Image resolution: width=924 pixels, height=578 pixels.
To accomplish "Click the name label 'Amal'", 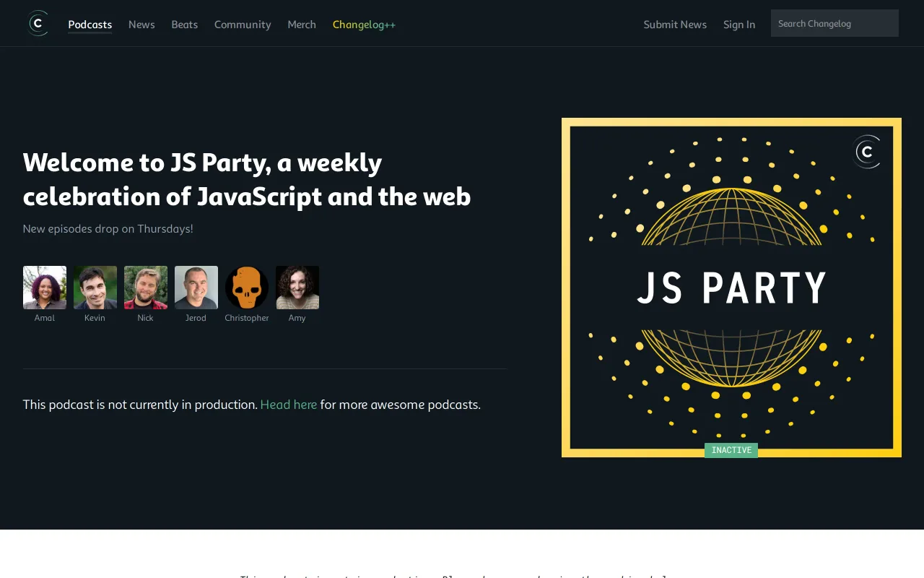I will (45, 318).
